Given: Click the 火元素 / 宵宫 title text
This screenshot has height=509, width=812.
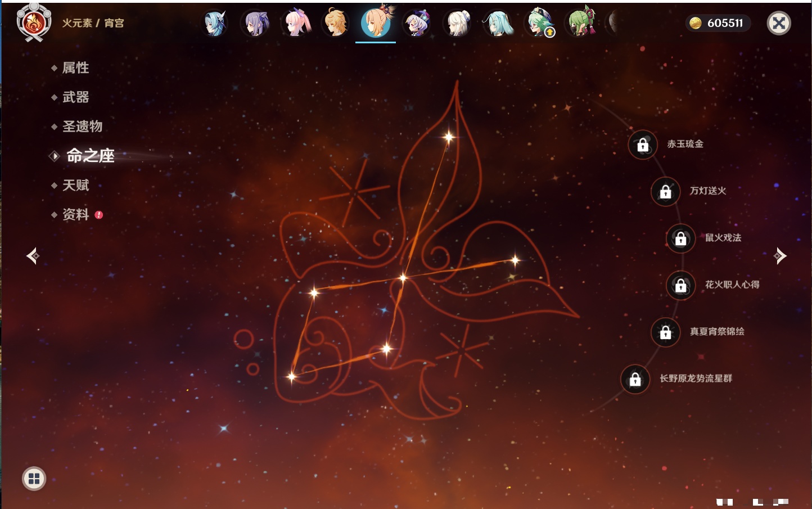Looking at the screenshot, I should [x=93, y=23].
